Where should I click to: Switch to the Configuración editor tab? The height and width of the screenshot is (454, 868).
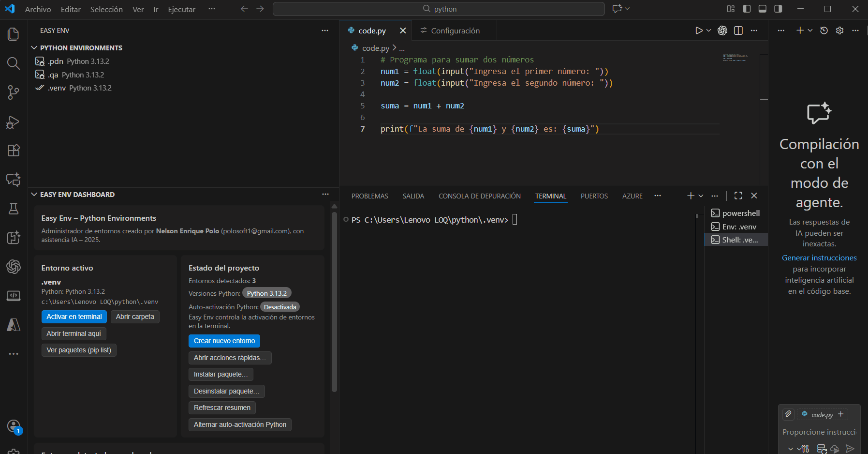455,30
